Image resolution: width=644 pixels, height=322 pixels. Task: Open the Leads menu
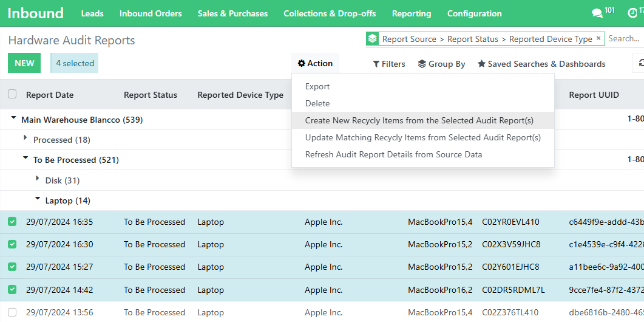coord(92,13)
